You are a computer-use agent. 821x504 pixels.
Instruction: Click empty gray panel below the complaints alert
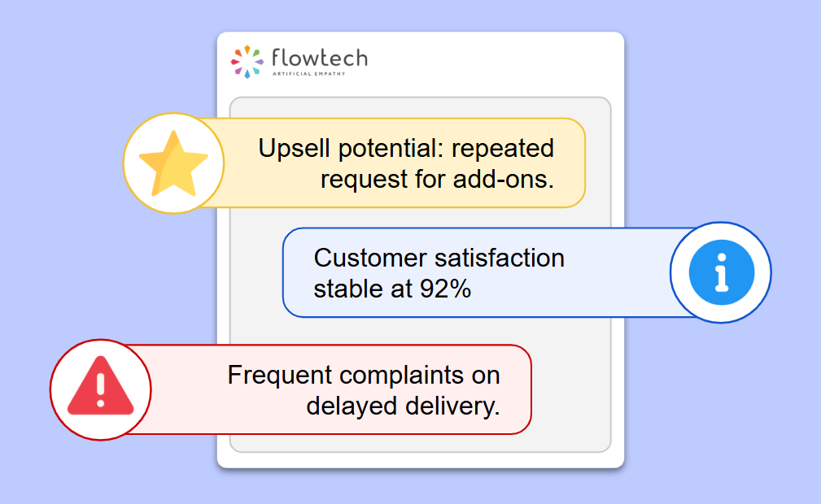click(407, 442)
